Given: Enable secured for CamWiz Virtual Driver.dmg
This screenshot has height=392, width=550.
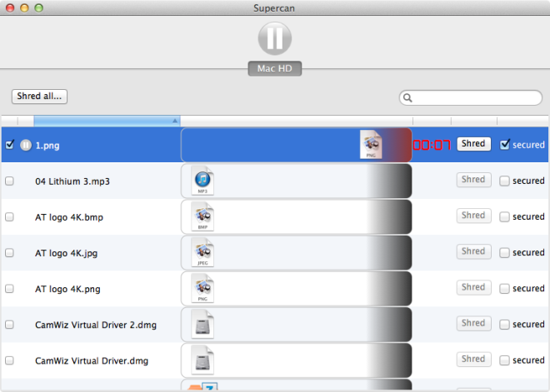Looking at the screenshot, I should point(504,360).
